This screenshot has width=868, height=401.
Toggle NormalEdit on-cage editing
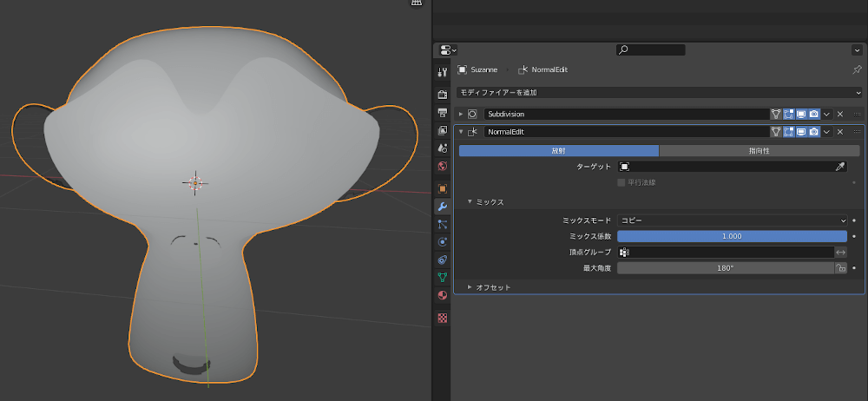point(776,132)
